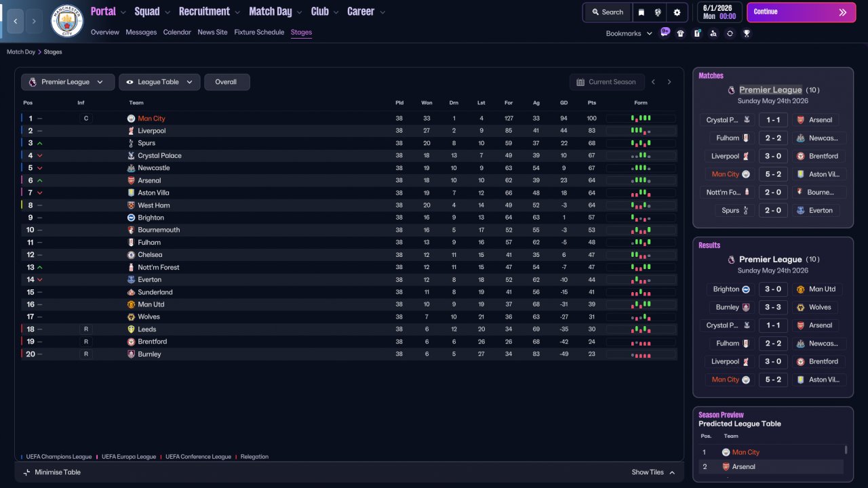Click the date and time display
Viewport: 868px width, 488px height.
[x=719, y=12]
